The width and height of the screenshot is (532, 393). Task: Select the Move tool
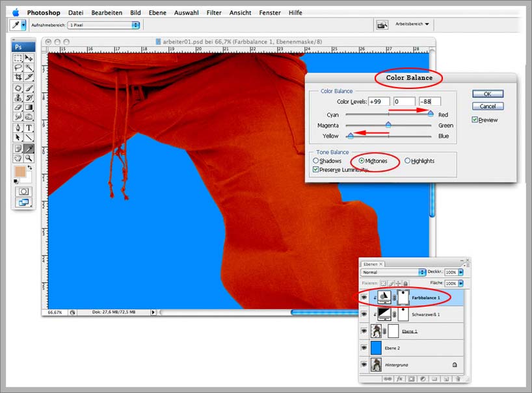coord(29,58)
